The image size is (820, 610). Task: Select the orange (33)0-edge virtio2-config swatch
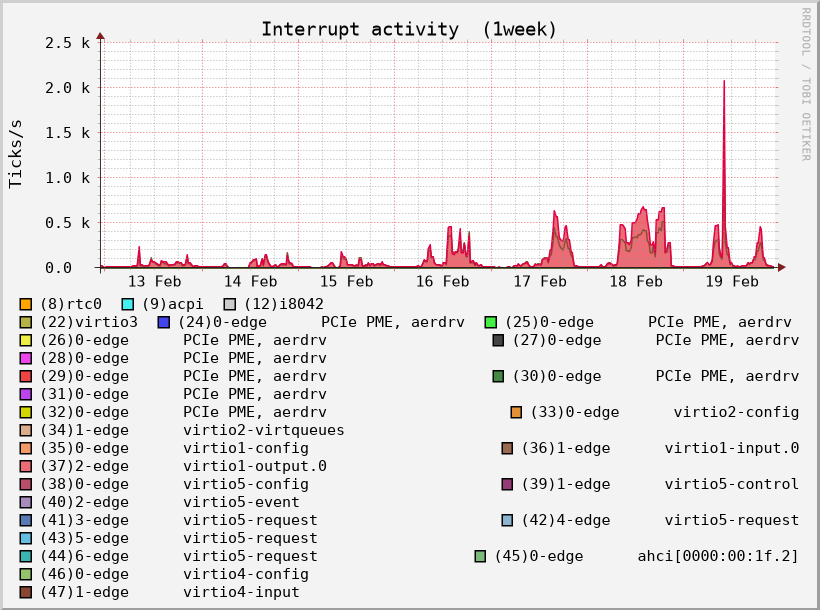point(516,412)
